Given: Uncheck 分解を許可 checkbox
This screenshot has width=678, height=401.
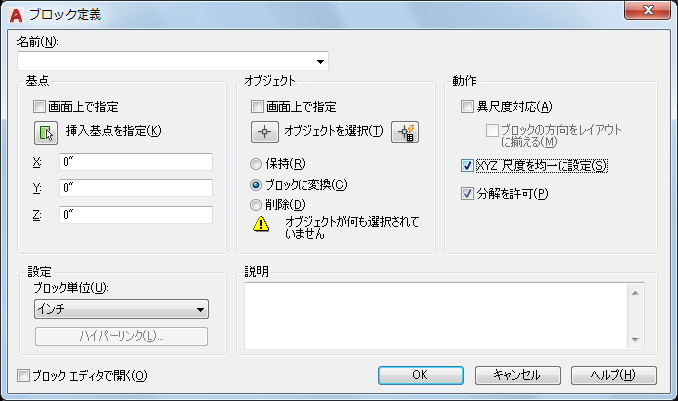Looking at the screenshot, I should 467,192.
